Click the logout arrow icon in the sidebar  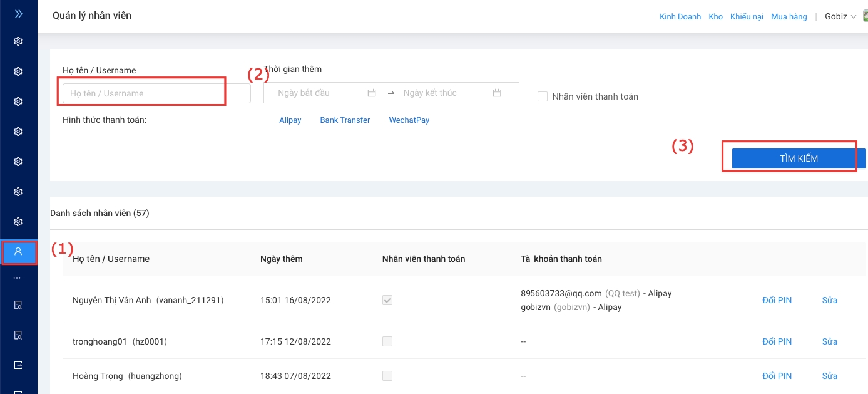(x=18, y=365)
